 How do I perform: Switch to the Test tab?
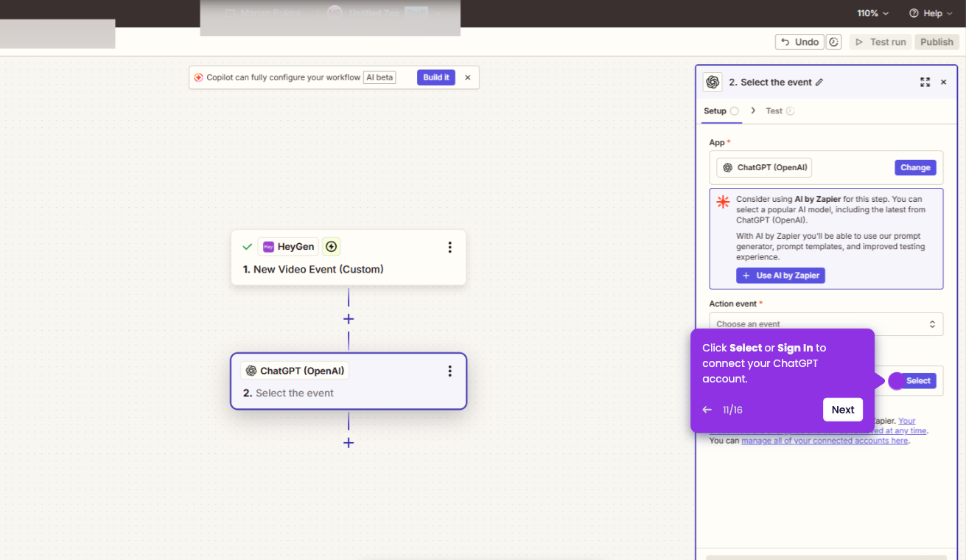780,111
